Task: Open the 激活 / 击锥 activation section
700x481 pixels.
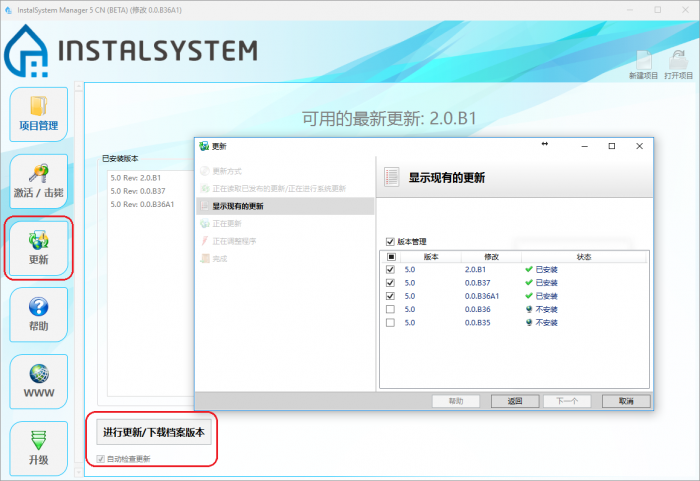Action: 40,181
